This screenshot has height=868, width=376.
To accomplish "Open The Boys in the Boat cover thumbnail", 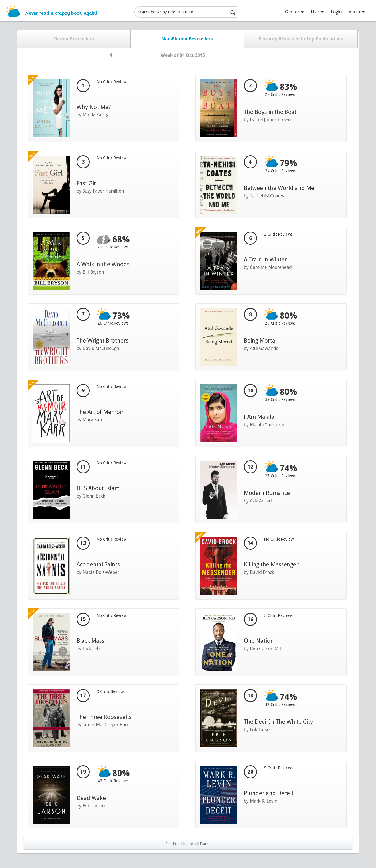I will (219, 108).
